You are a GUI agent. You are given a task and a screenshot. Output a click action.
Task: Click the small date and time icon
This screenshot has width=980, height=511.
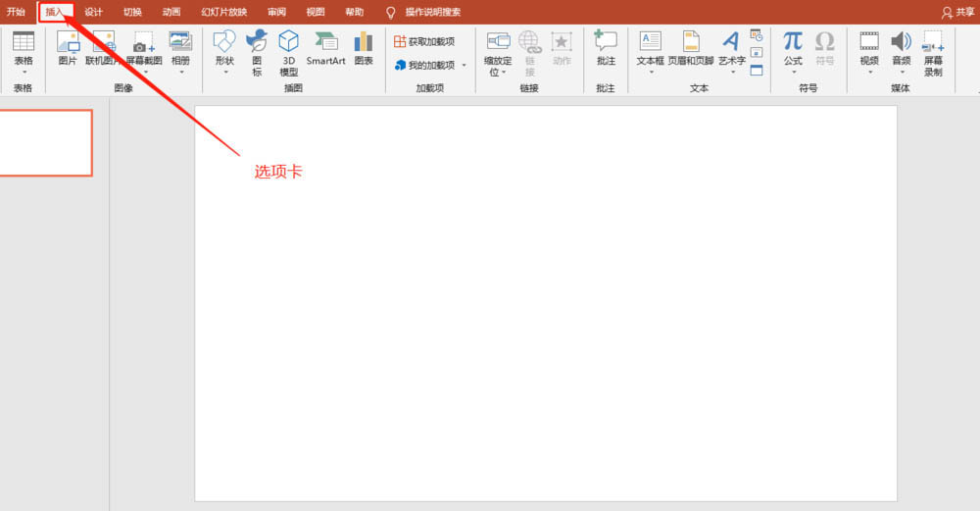[757, 35]
